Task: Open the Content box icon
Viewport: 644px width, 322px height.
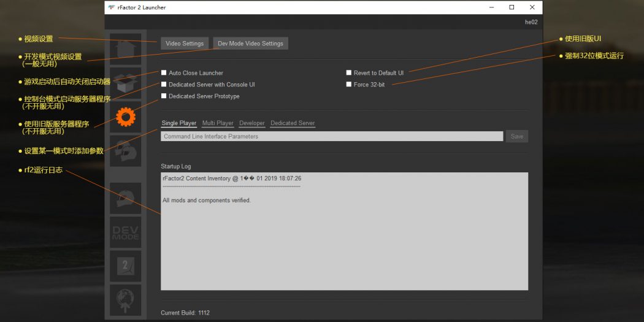Action: 125,83
